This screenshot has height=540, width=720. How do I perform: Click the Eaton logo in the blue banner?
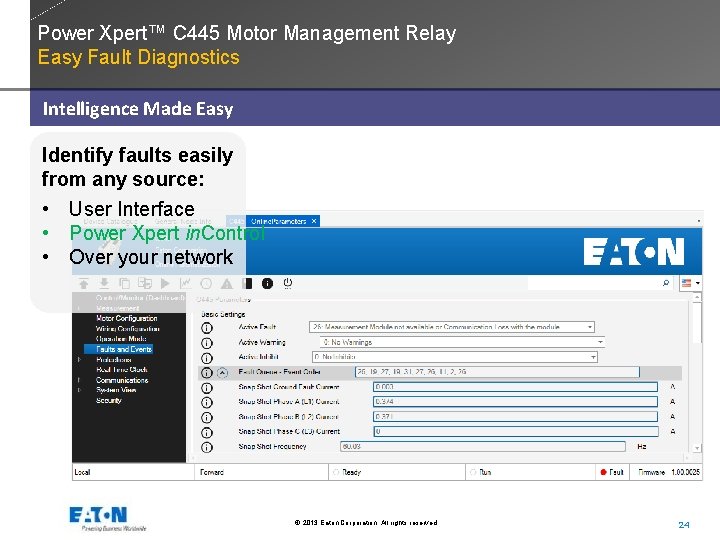634,252
